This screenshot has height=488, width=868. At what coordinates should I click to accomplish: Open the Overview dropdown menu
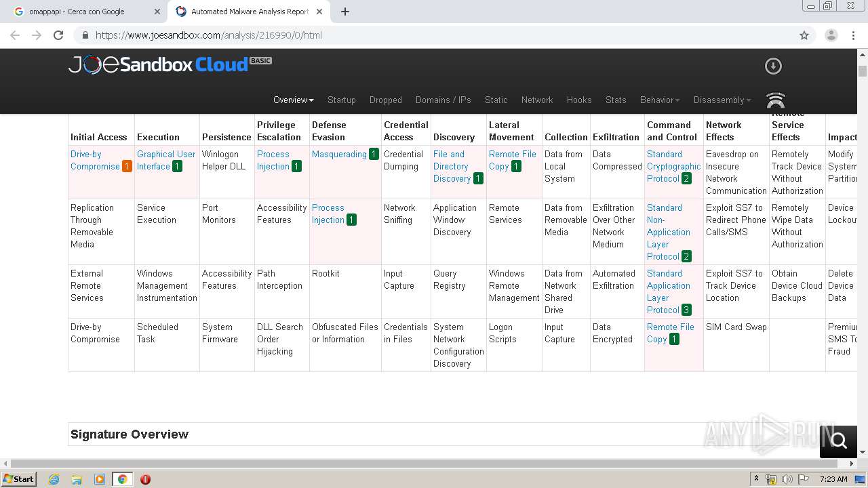tap(294, 100)
